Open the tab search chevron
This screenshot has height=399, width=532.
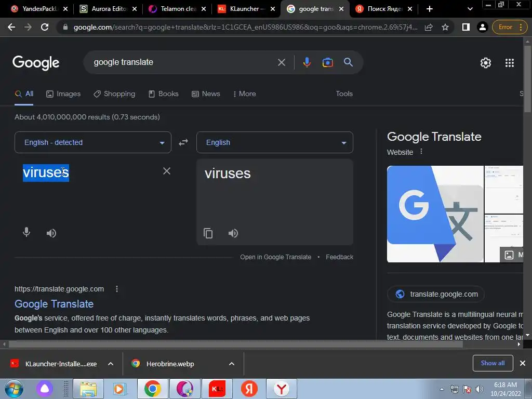(470, 9)
